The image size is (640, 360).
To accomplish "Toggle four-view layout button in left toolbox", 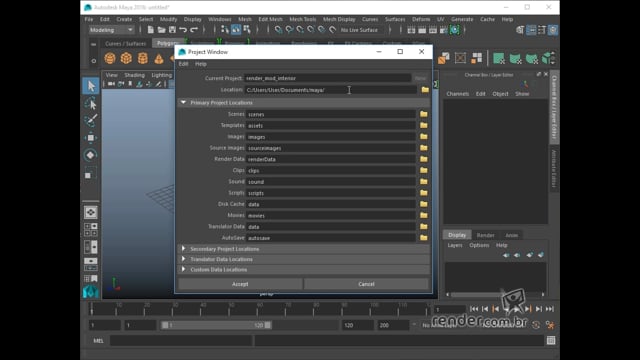I will pos(91,229).
